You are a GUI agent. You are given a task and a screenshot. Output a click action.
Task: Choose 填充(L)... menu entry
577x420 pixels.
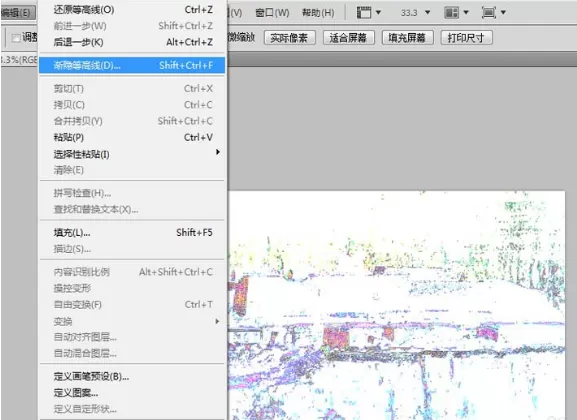(x=132, y=233)
